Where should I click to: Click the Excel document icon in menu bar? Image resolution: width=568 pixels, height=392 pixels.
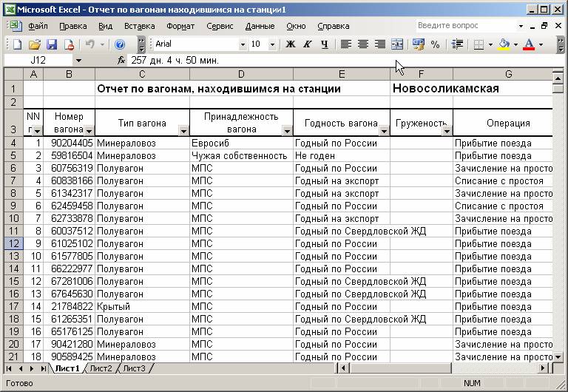[x=14, y=26]
